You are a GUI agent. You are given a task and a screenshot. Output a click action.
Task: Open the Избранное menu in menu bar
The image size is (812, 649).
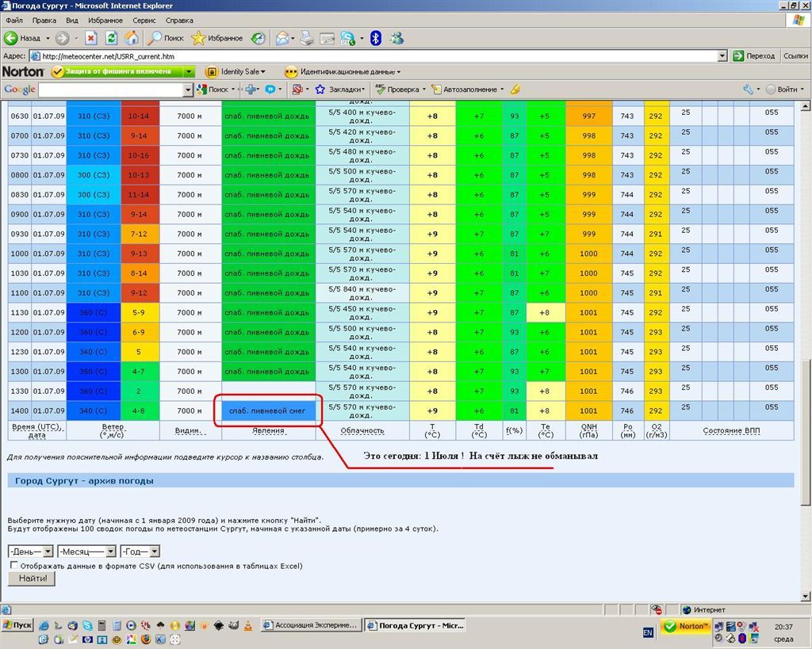[105, 20]
